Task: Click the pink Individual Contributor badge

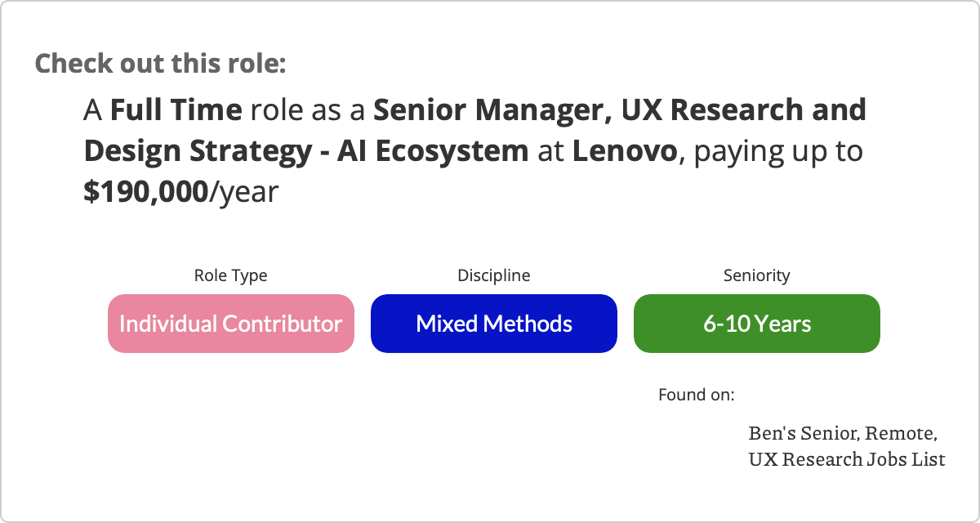Action: click(230, 324)
